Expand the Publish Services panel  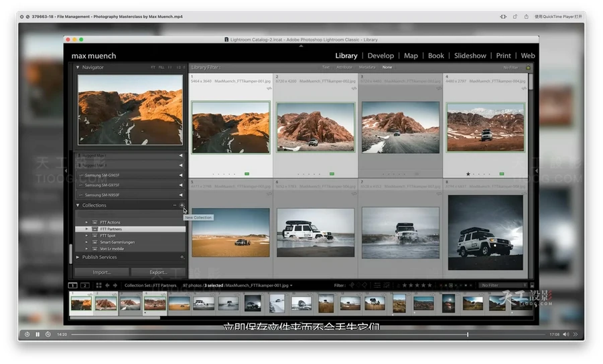(78, 257)
